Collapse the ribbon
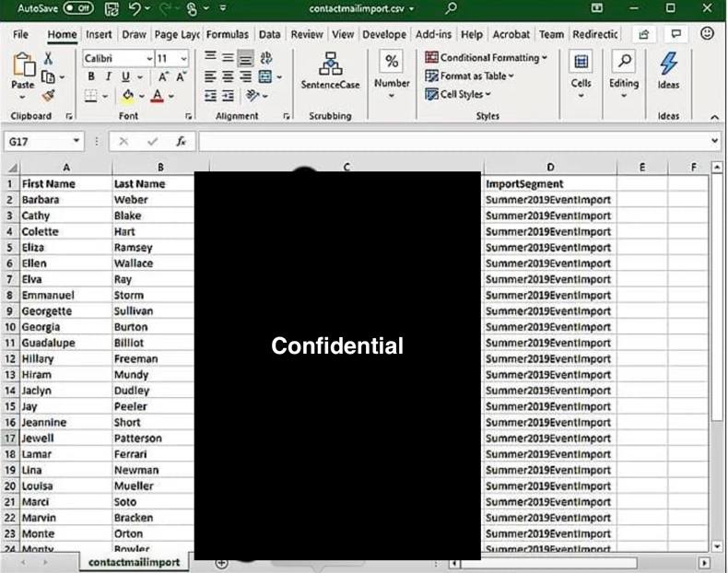 coord(714,117)
